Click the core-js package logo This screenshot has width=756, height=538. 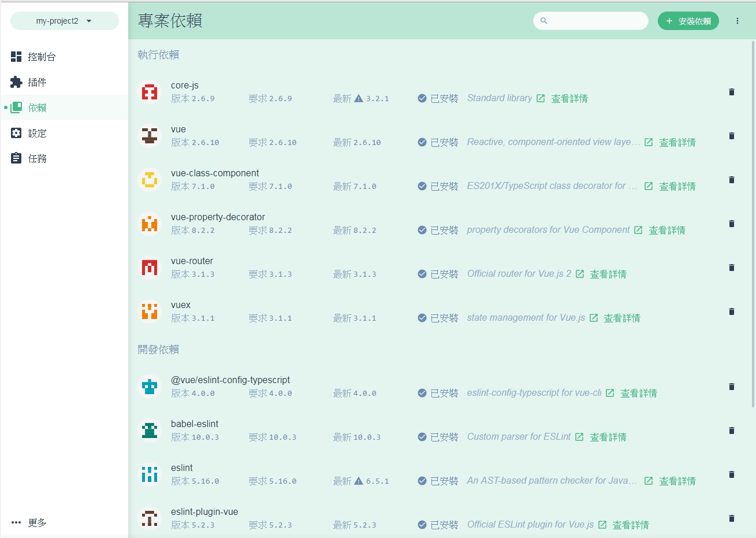[x=150, y=92]
